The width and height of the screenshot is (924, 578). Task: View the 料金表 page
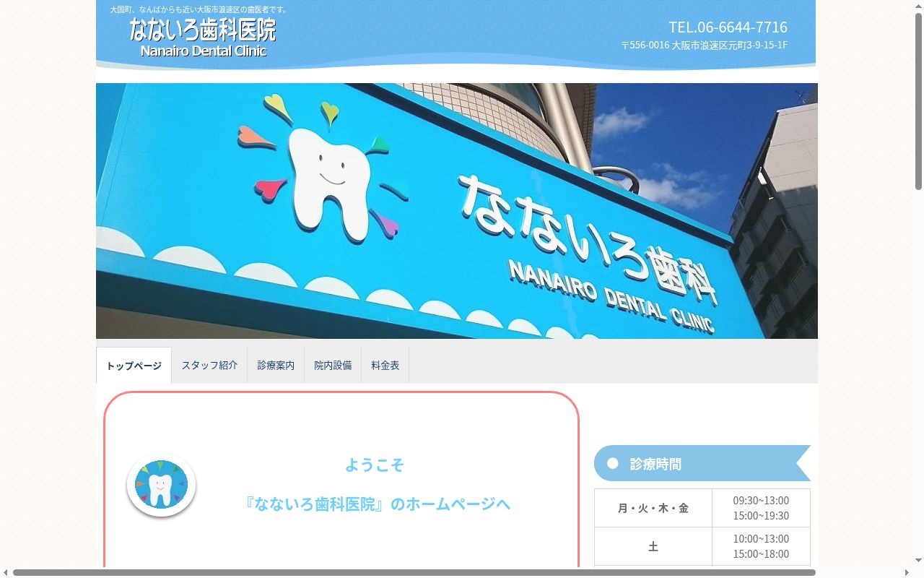[385, 366]
